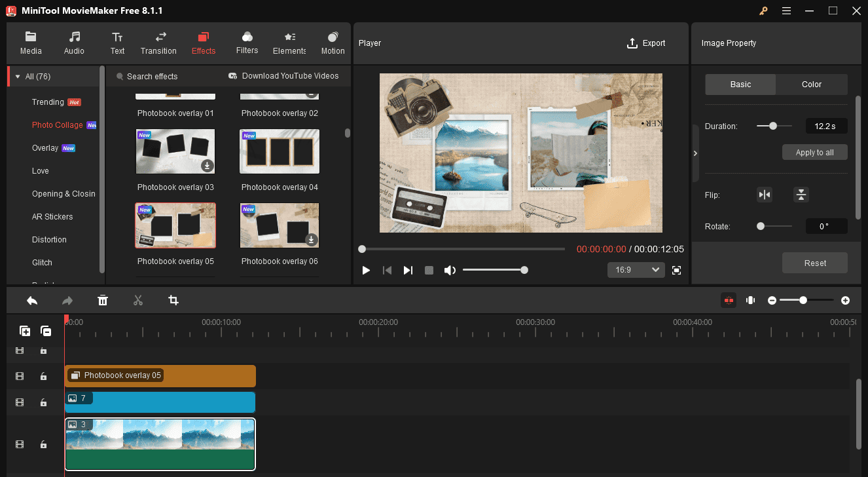Adjust the timeline zoom slider

(x=807, y=300)
